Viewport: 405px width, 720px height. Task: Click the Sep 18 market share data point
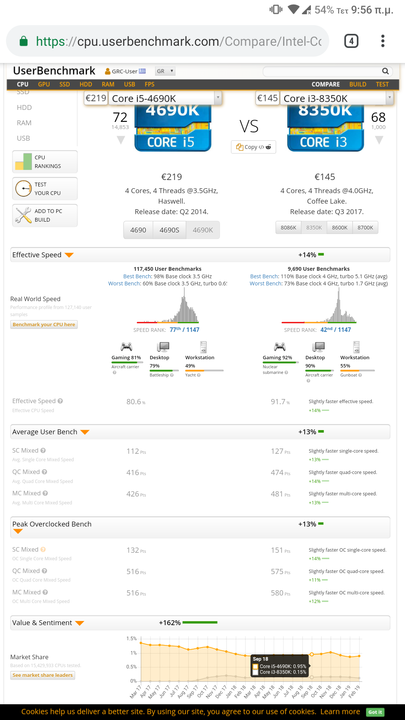(312, 654)
